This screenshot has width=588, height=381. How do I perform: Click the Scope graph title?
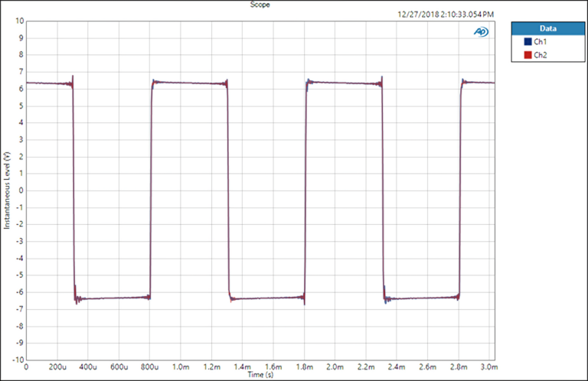coord(260,5)
